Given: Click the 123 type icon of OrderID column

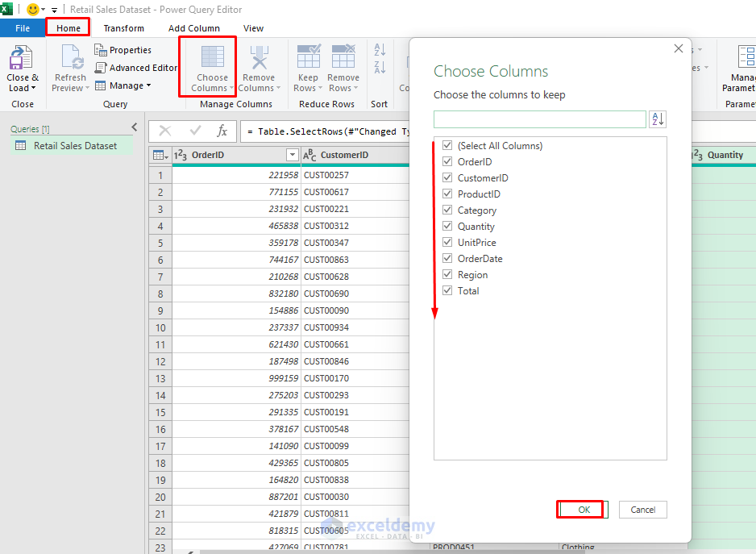Looking at the screenshot, I should point(181,155).
